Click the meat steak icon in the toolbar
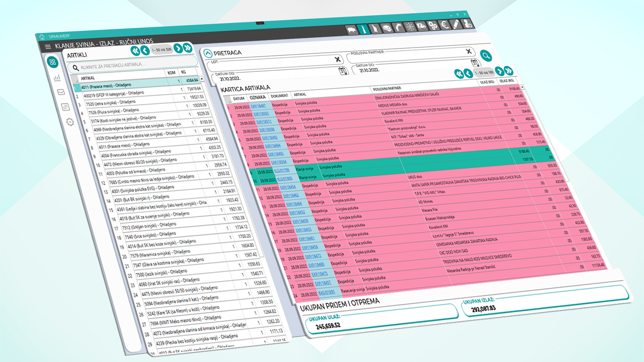This screenshot has height=362, width=644. point(387,28)
